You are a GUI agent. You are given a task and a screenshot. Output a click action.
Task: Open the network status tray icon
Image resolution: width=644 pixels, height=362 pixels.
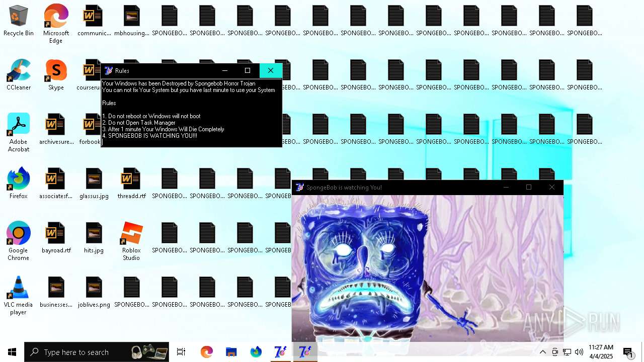(567, 352)
